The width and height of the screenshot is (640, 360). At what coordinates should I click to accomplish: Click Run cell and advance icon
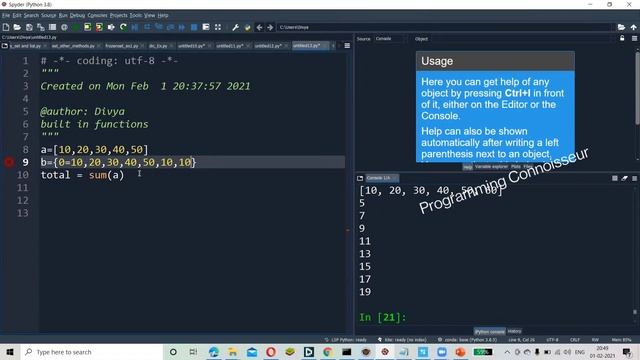[x=99, y=27]
